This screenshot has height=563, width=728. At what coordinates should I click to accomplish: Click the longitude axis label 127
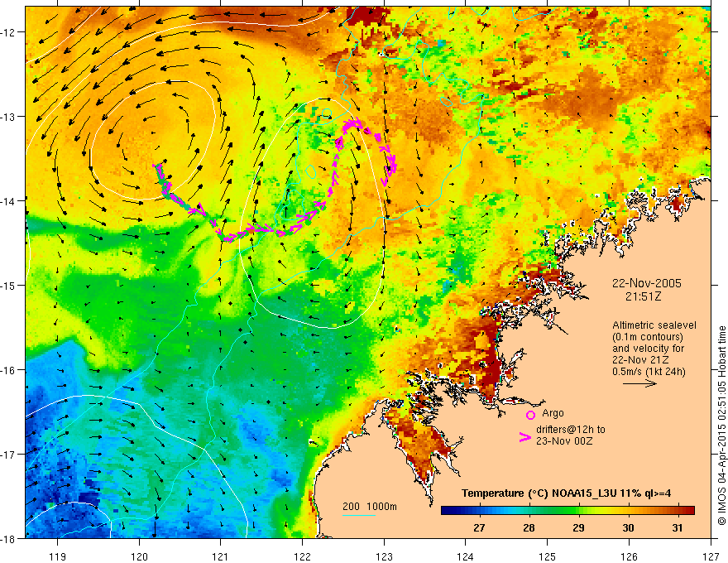coord(711,556)
